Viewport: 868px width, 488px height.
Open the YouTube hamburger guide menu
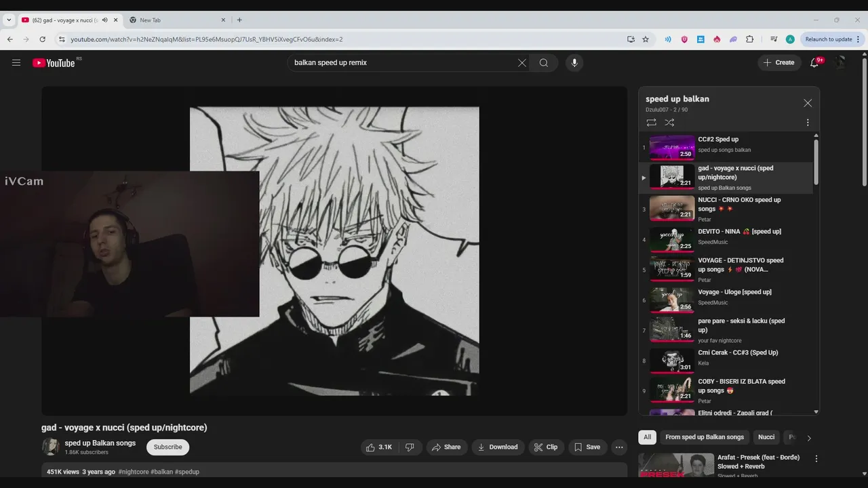16,63
